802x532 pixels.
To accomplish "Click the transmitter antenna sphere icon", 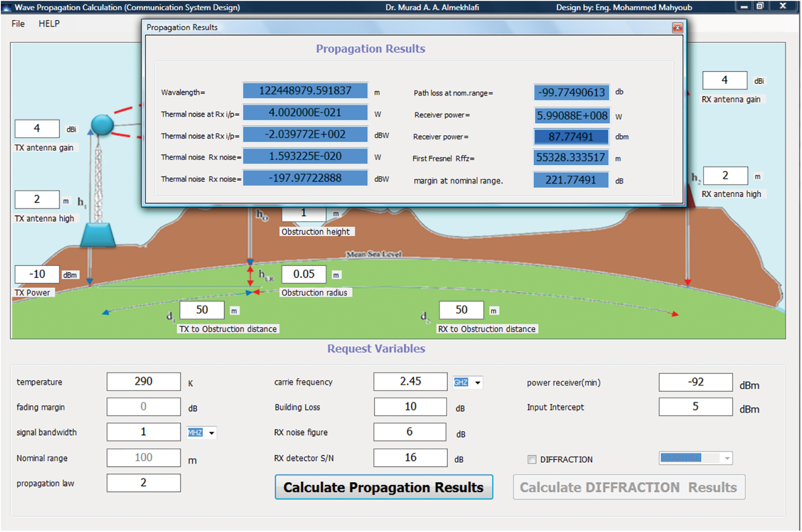I will click(102, 124).
